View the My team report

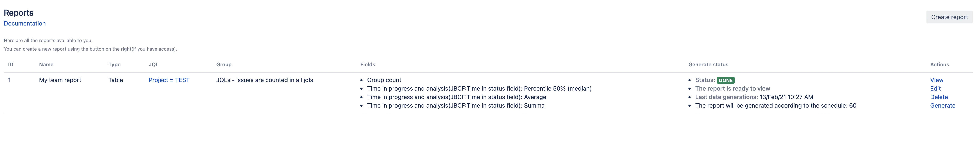click(937, 80)
